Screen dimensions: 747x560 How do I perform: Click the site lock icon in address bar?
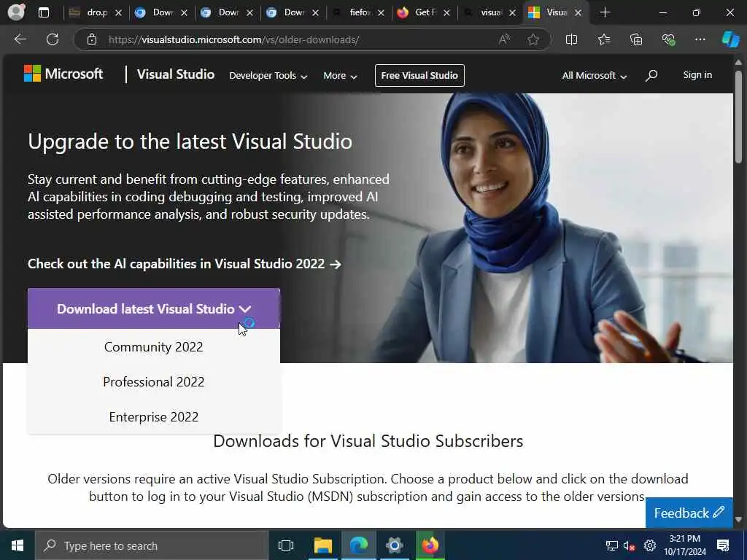(x=92, y=39)
